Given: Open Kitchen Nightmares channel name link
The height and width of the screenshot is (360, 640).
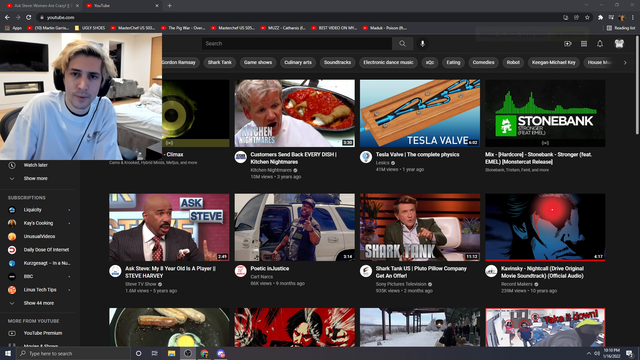Looking at the screenshot, I should point(271,170).
